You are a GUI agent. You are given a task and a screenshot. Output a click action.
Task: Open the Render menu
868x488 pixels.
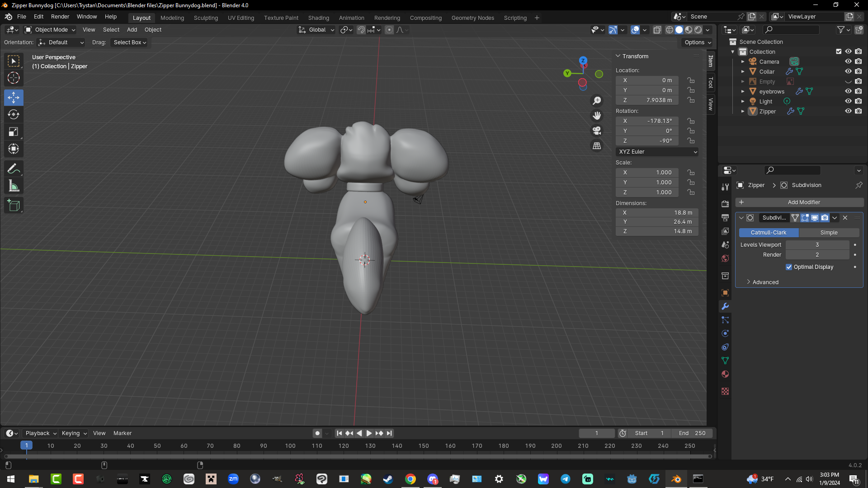point(60,17)
